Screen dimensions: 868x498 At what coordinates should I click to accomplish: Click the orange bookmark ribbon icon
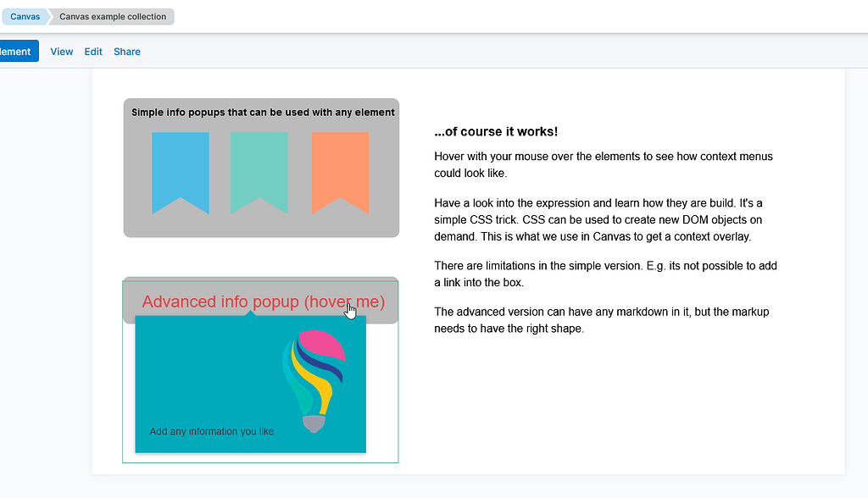pos(340,173)
